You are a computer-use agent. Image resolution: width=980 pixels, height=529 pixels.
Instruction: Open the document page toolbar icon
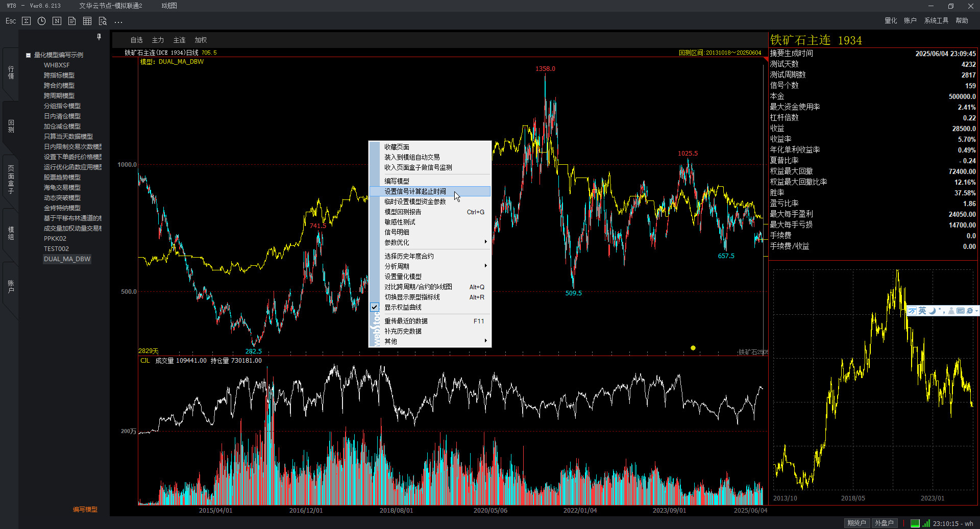(x=72, y=21)
